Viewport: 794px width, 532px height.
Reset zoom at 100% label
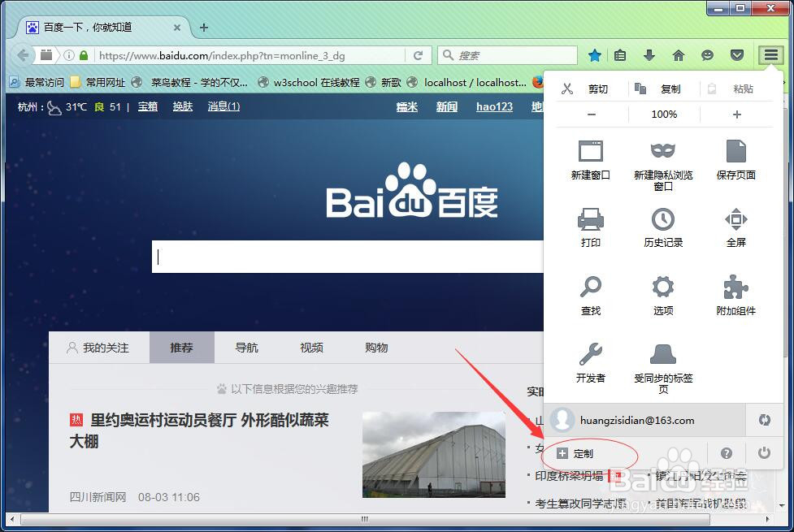point(664,115)
